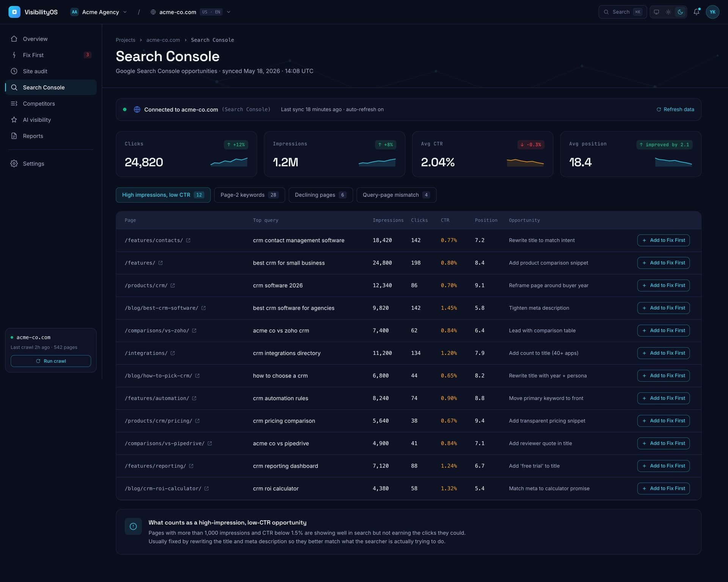The width and height of the screenshot is (728, 582).
Task: Select Query-page mismatch tab
Action: 396,195
